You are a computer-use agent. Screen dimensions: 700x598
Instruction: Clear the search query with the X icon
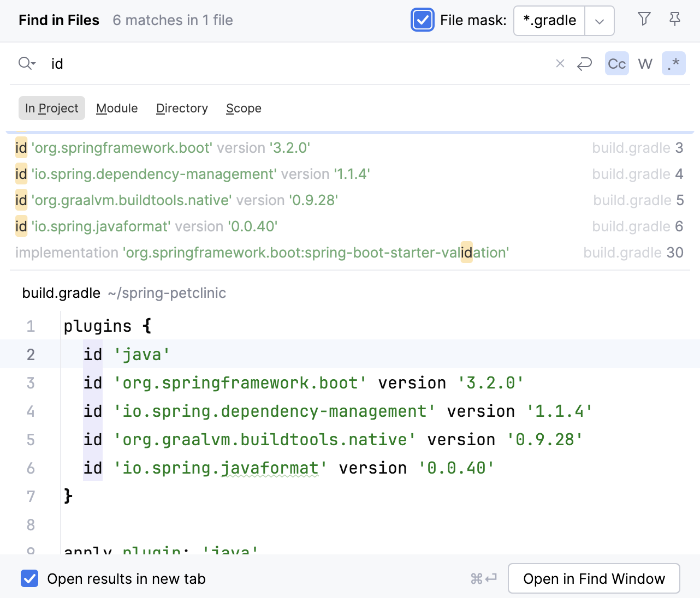(x=560, y=63)
